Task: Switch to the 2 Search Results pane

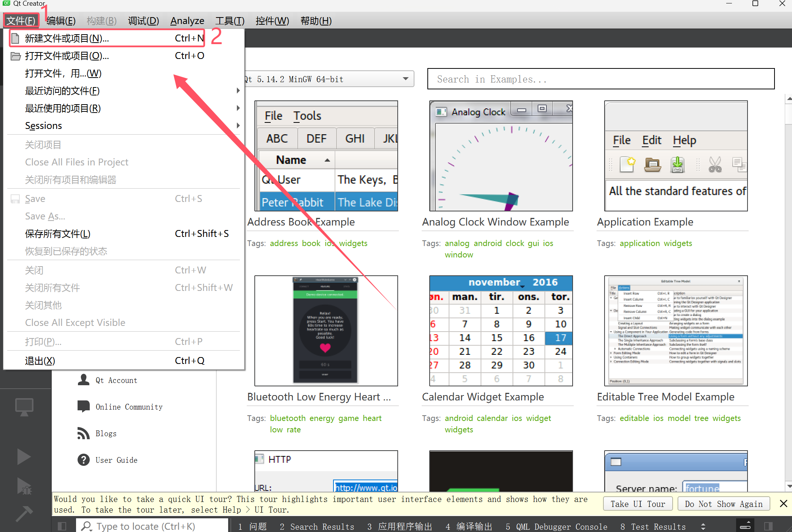Action: (317, 527)
